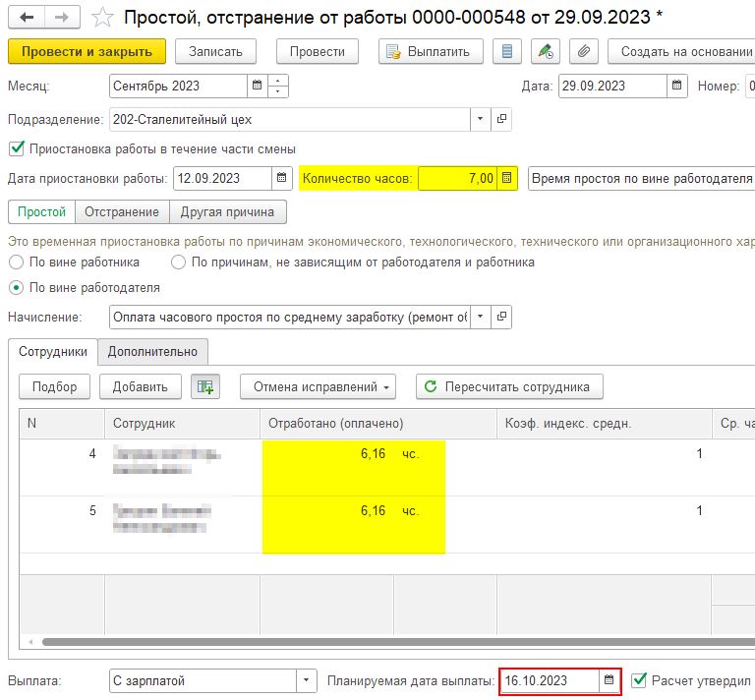Open the document movements report icon

pyautogui.click(x=507, y=51)
